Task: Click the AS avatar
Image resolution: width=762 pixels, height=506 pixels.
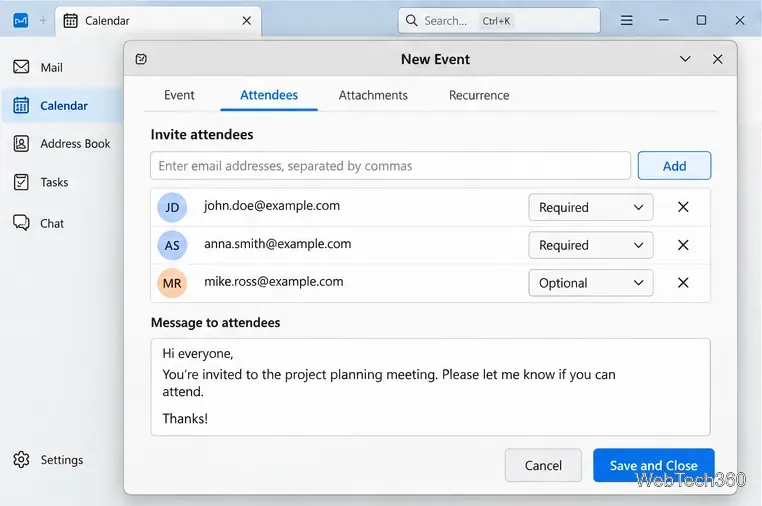Action: (172, 245)
